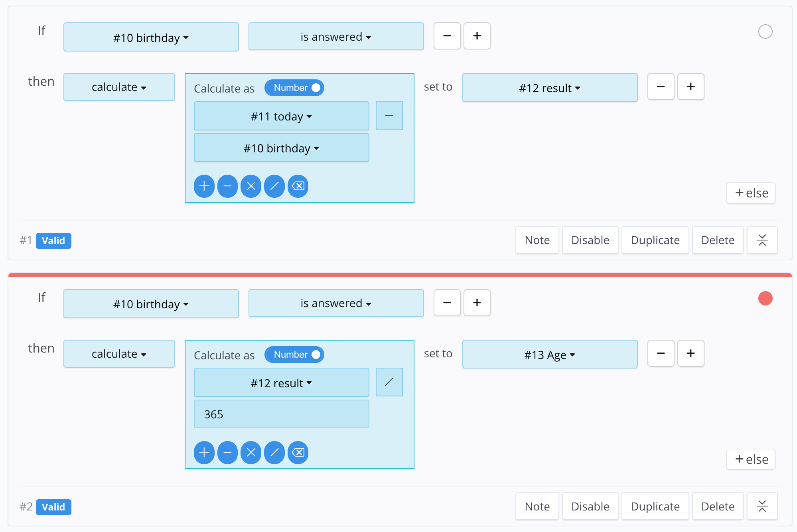Click backspace icon in rule #2 calculator
797x532 pixels.
tap(298, 453)
